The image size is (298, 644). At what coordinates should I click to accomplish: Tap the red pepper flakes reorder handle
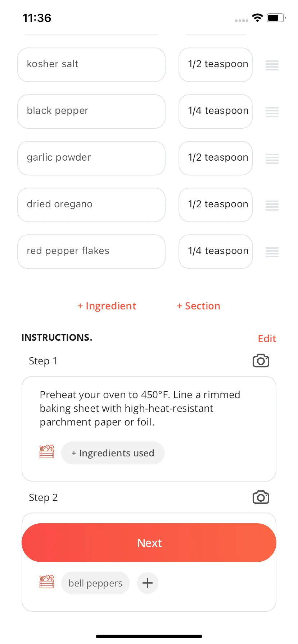point(272,252)
